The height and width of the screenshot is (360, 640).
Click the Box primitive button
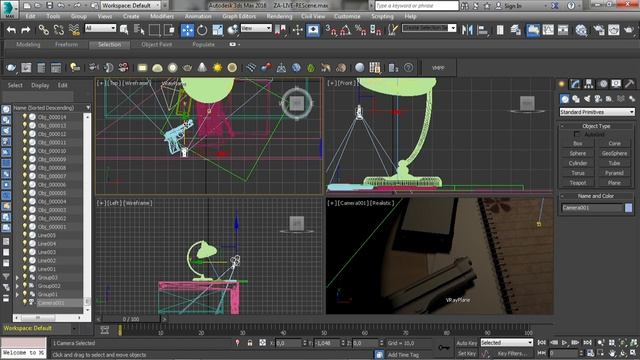tap(578, 144)
